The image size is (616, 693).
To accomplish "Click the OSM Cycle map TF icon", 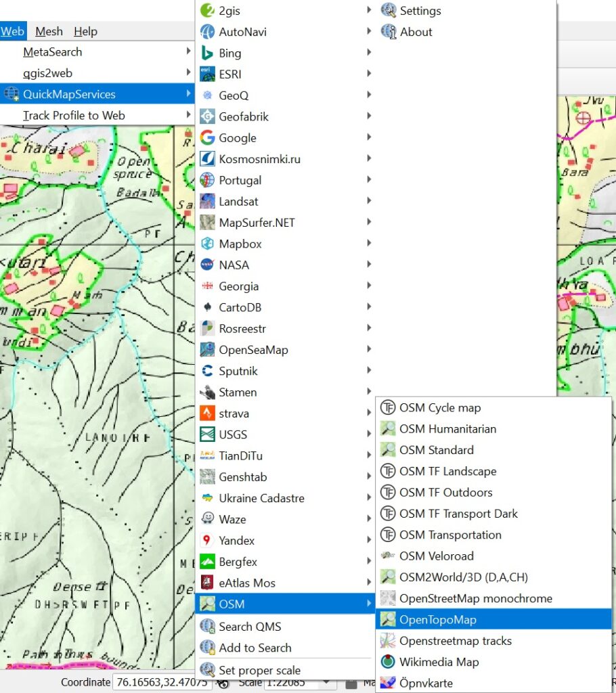I will pos(388,407).
